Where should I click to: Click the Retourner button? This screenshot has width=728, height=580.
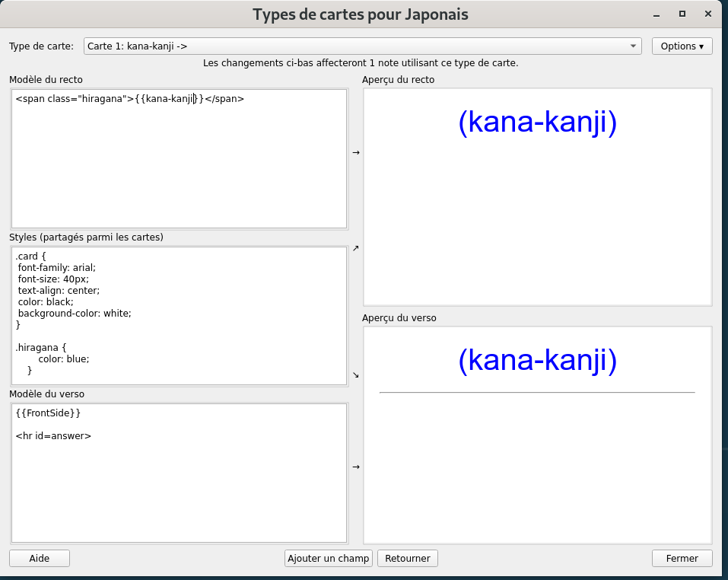(408, 559)
